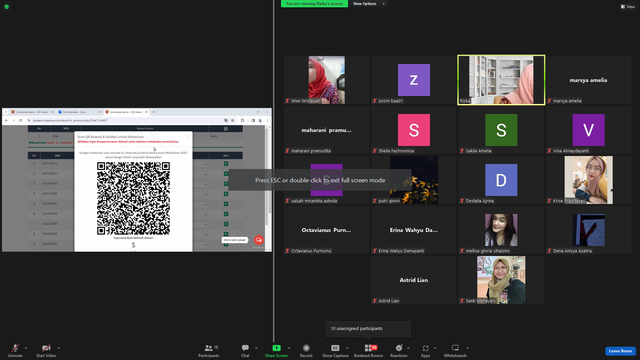Click the red chat bubble in shared browser
Image resolution: width=640 pixels, height=360 pixels.
258,240
